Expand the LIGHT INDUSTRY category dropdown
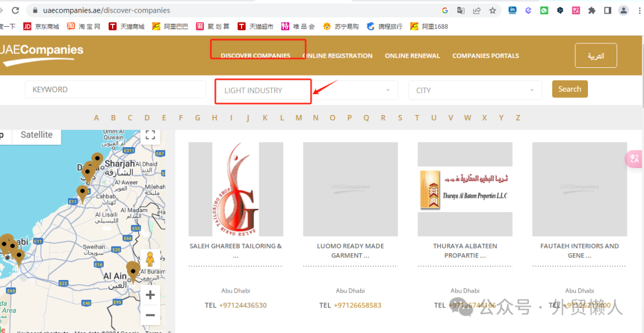Image resolution: width=644 pixels, height=333 pixels. (306, 90)
